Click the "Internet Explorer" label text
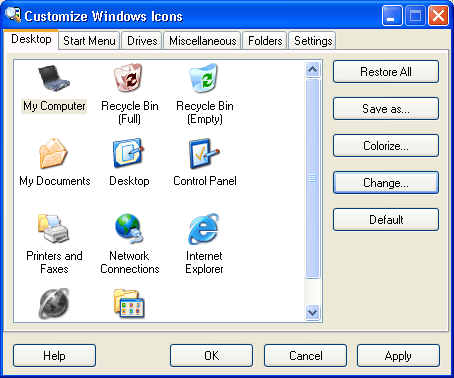Viewport: 454px width, 378px height. pyautogui.click(x=204, y=262)
